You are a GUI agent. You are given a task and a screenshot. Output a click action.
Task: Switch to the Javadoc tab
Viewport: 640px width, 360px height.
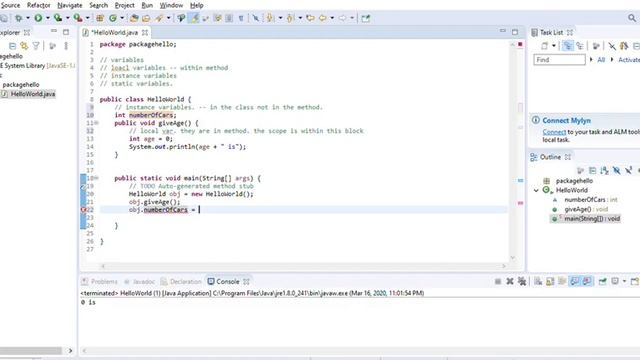pos(140,282)
